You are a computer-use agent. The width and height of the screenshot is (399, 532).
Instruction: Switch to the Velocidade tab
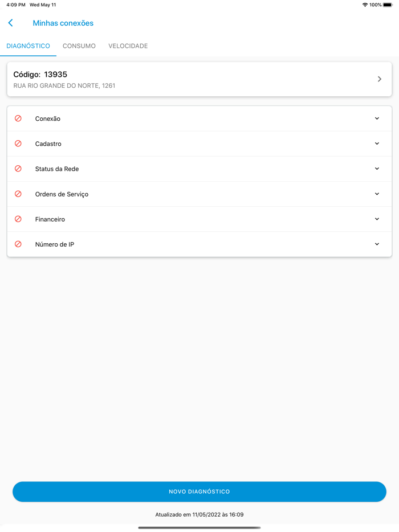click(128, 46)
